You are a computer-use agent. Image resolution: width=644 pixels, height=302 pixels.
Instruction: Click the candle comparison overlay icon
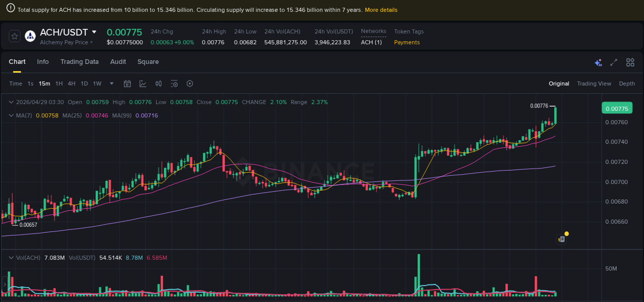(x=158, y=83)
